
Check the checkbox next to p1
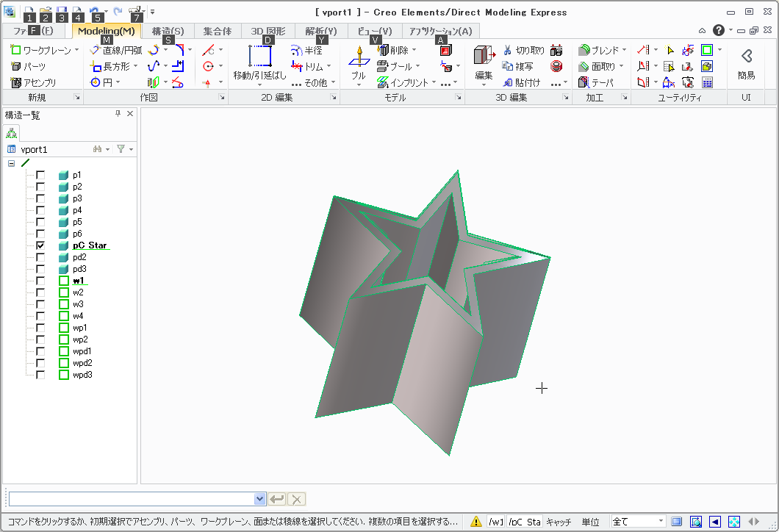point(40,175)
